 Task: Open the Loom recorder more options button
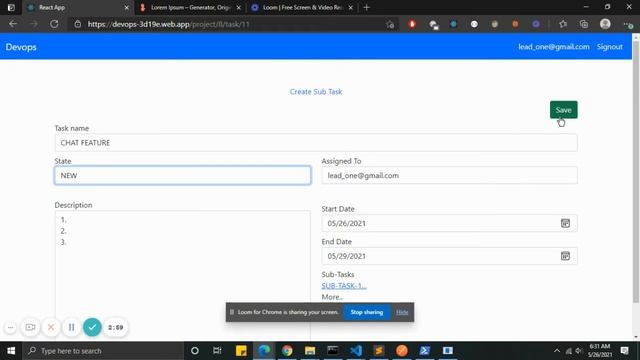point(11,327)
